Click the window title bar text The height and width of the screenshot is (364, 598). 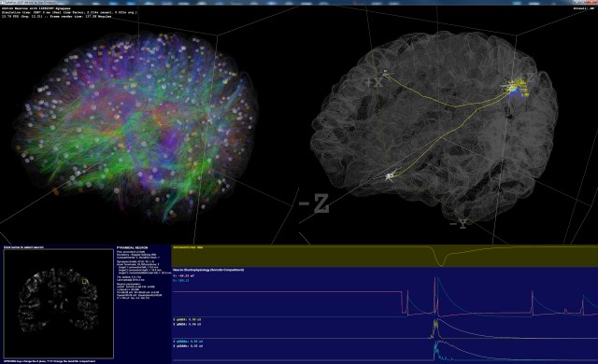29,2
